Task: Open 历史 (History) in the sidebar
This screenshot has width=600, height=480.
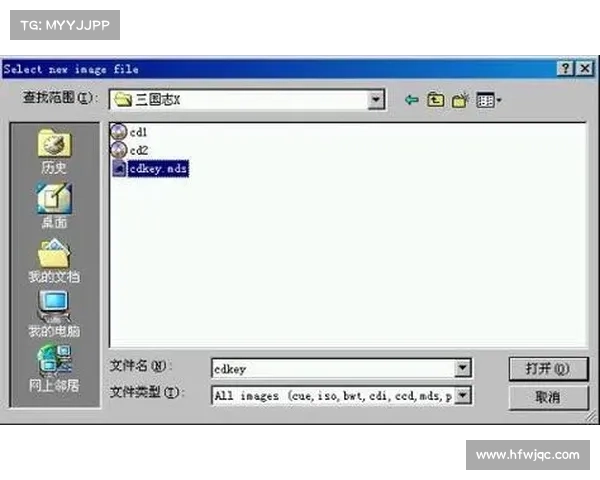Action: [x=54, y=153]
